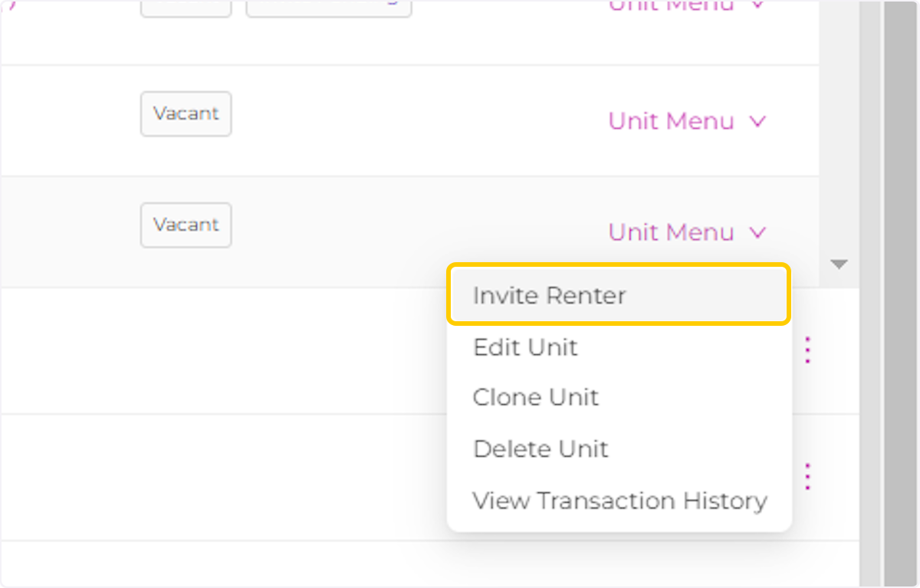Expand the middle Unit Menu dropdown
This screenshot has height=588, width=920.
click(671, 121)
